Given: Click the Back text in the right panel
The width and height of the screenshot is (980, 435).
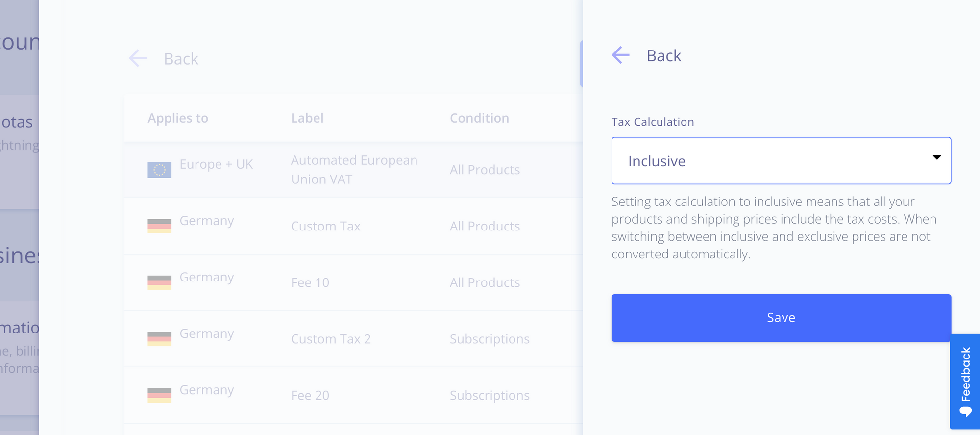Looking at the screenshot, I should pos(664,56).
